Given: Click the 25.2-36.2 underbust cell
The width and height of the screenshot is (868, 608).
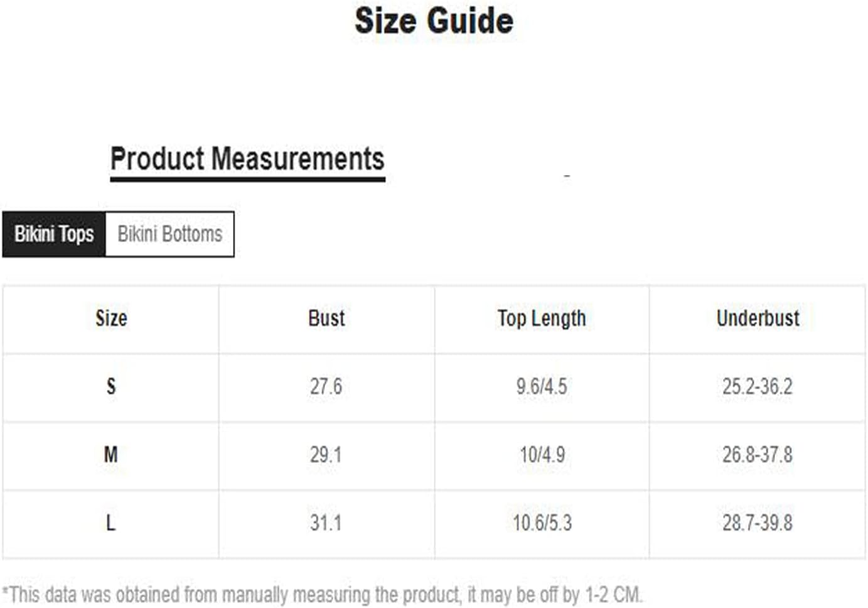Looking at the screenshot, I should (758, 386).
